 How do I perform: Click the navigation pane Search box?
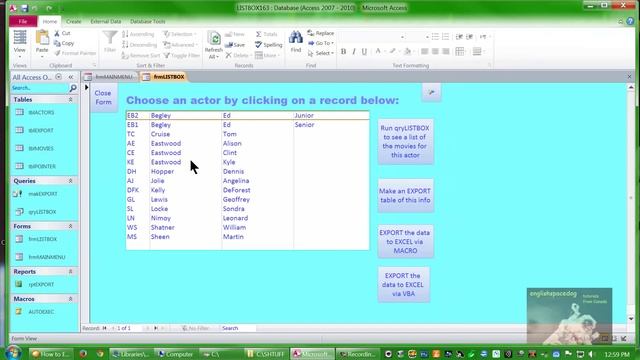[40, 88]
